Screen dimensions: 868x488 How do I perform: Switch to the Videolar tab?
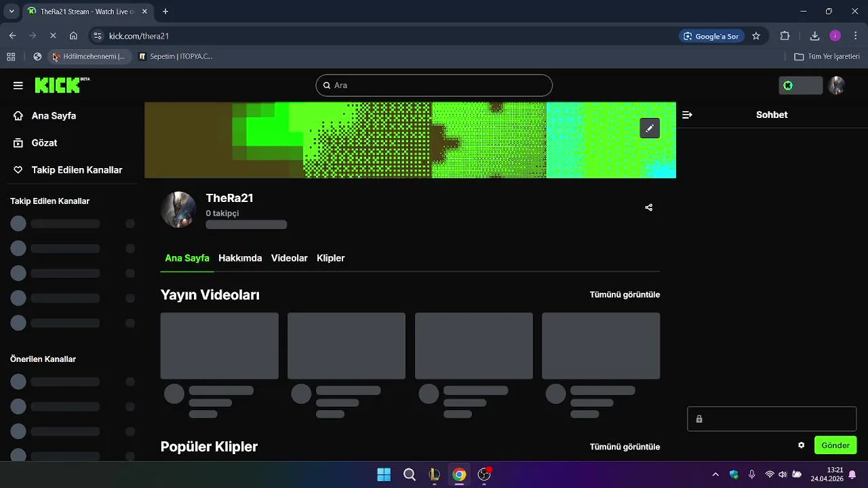coord(290,258)
